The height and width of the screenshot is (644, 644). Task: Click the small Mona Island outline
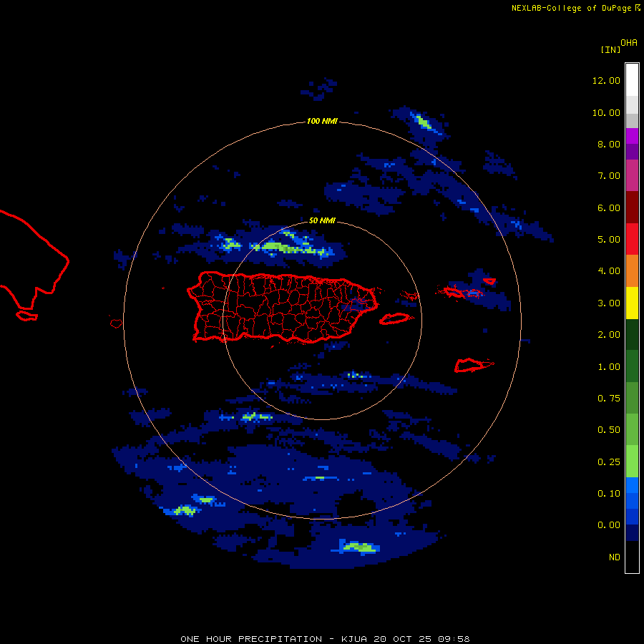click(116, 323)
